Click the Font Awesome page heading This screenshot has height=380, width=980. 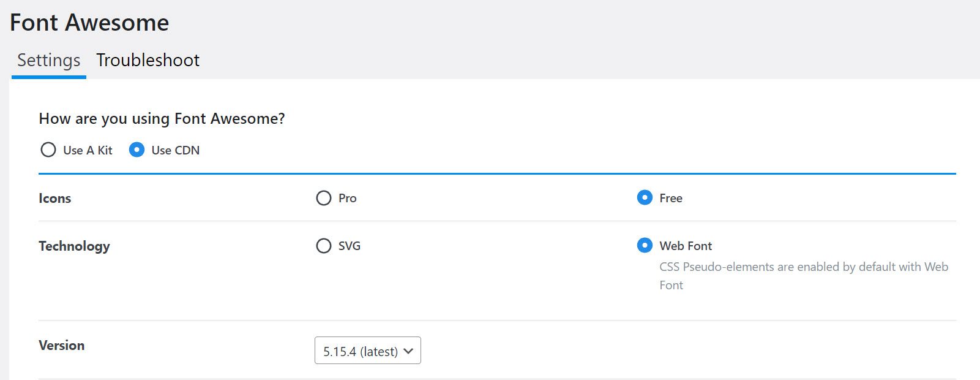point(89,23)
